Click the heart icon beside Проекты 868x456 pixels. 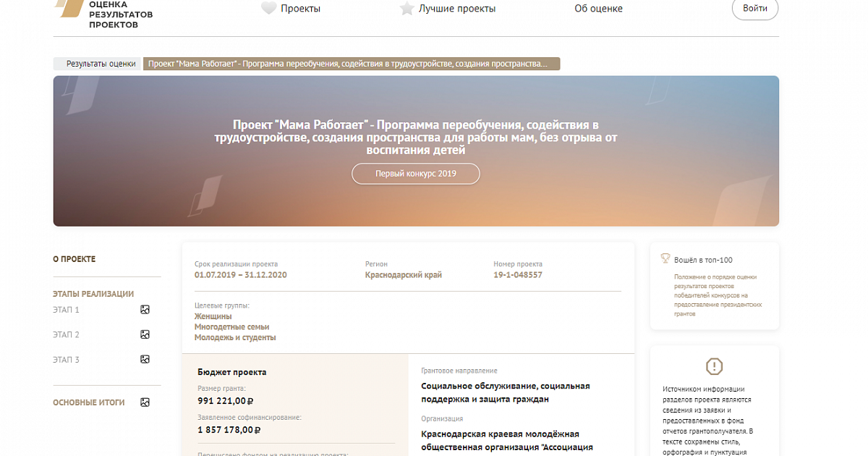(x=268, y=9)
